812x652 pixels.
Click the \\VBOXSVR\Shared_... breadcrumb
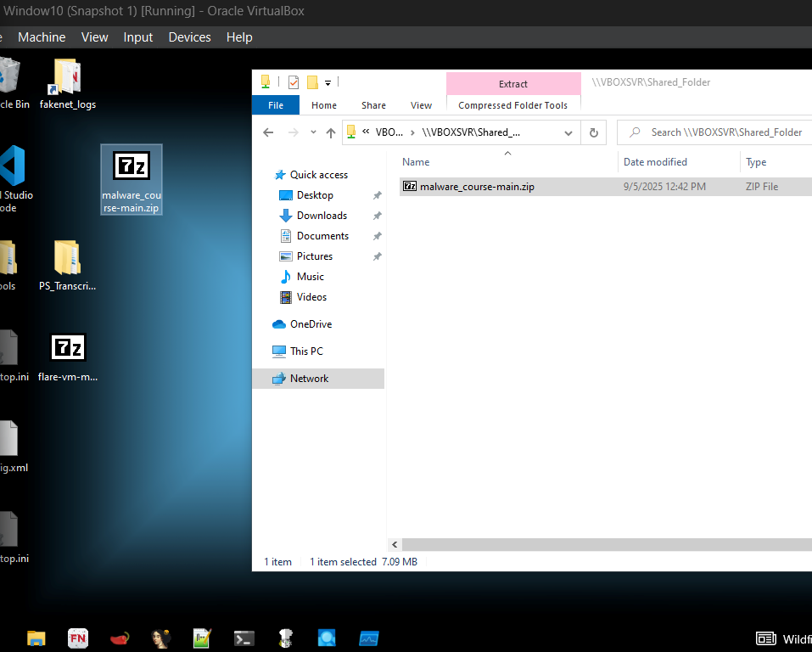[471, 132]
